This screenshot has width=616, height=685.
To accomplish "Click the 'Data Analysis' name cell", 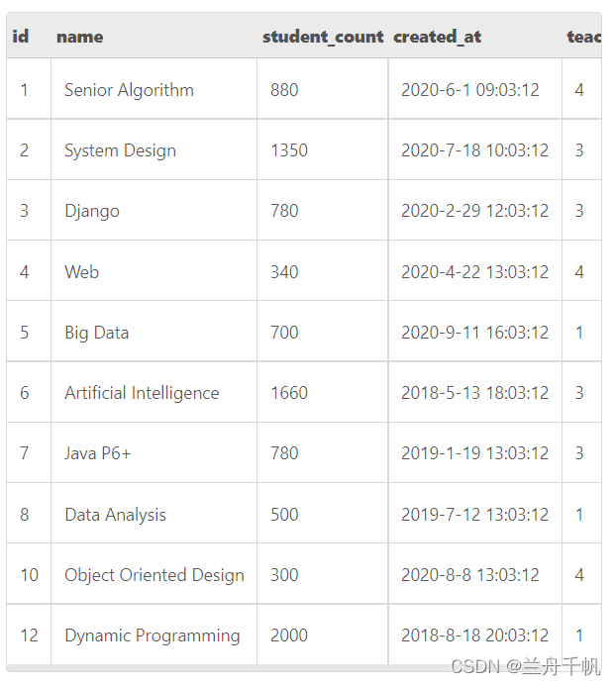I will (x=115, y=515).
